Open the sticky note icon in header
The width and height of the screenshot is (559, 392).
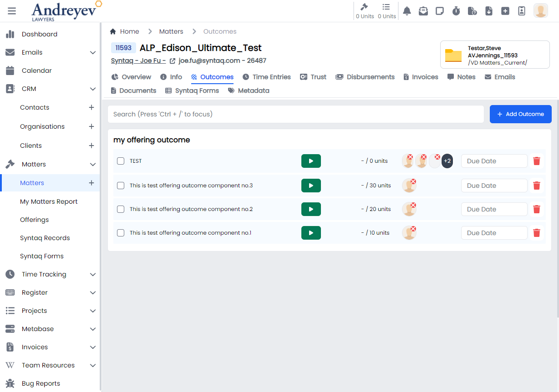pos(440,11)
